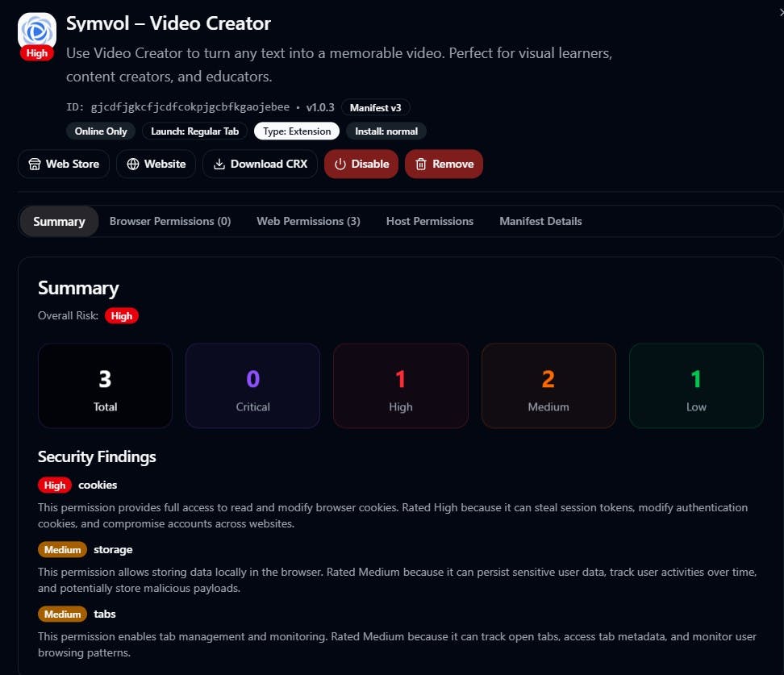Click the globe icon on Website button

click(133, 164)
